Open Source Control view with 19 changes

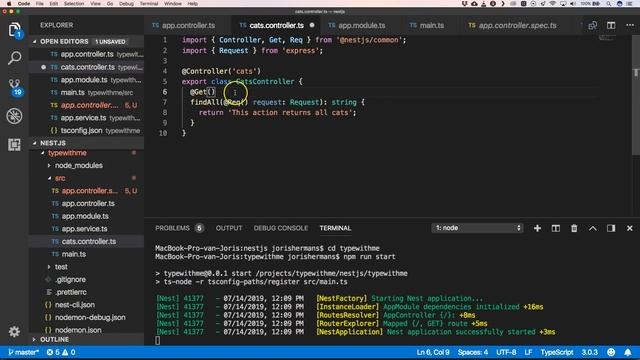[x=14, y=87]
